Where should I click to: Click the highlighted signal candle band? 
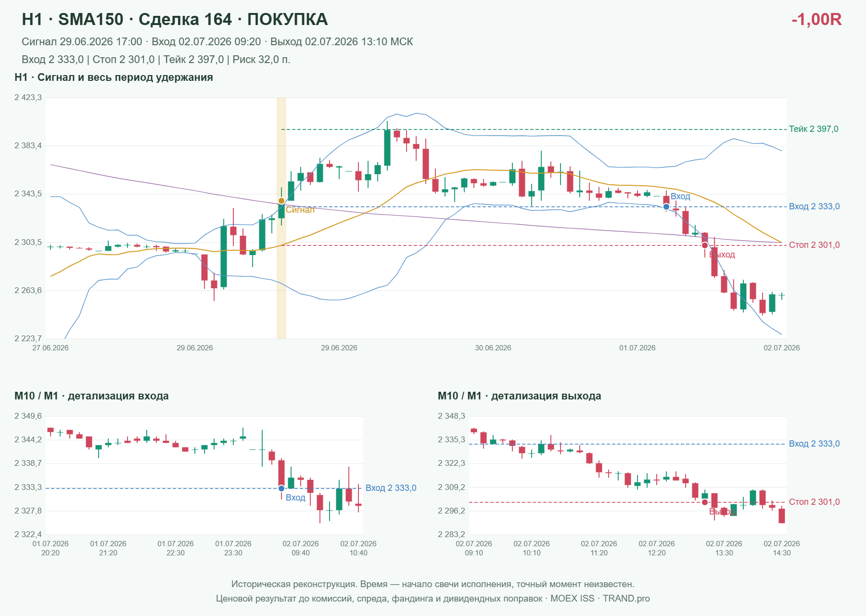tap(281, 218)
